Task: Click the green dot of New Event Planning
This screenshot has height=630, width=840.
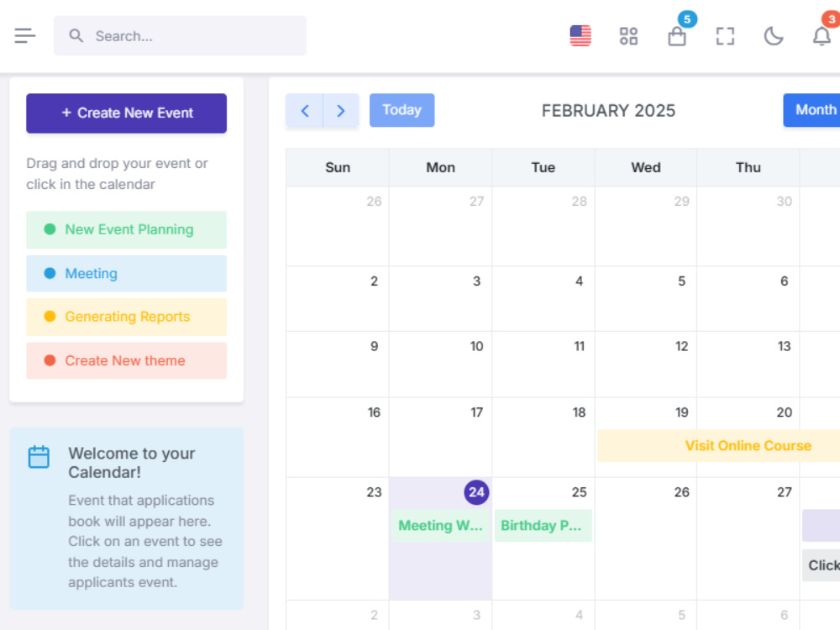Action: [50, 229]
